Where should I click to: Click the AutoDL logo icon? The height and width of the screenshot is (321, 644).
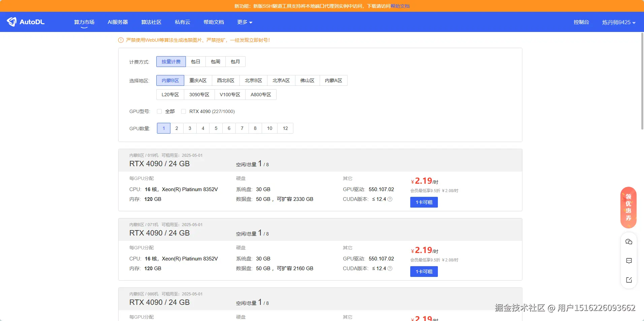pyautogui.click(x=11, y=22)
